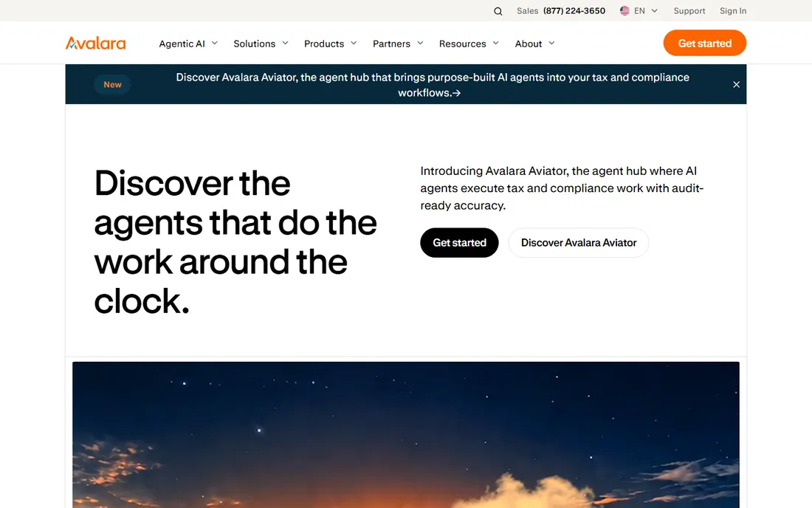The image size is (812, 508).
Task: Click the orange Get started button
Action: (704, 43)
